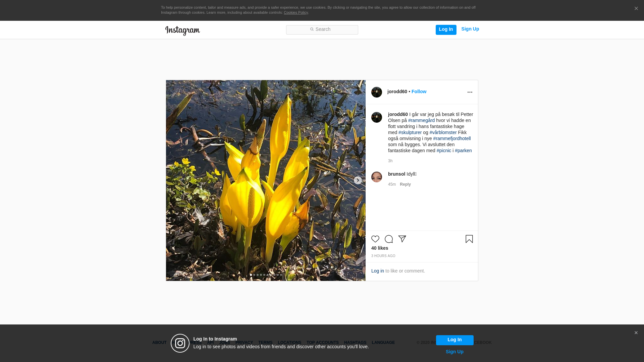Viewport: 644px width, 362px height.
Task: Open the LANGUAGE footer selector
Action: [x=383, y=343]
